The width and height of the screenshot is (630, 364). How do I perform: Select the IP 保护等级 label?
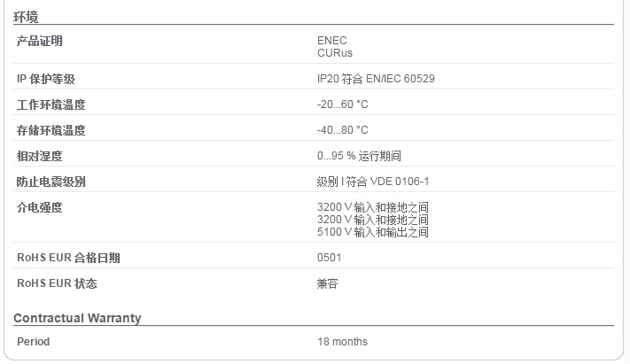[46, 79]
